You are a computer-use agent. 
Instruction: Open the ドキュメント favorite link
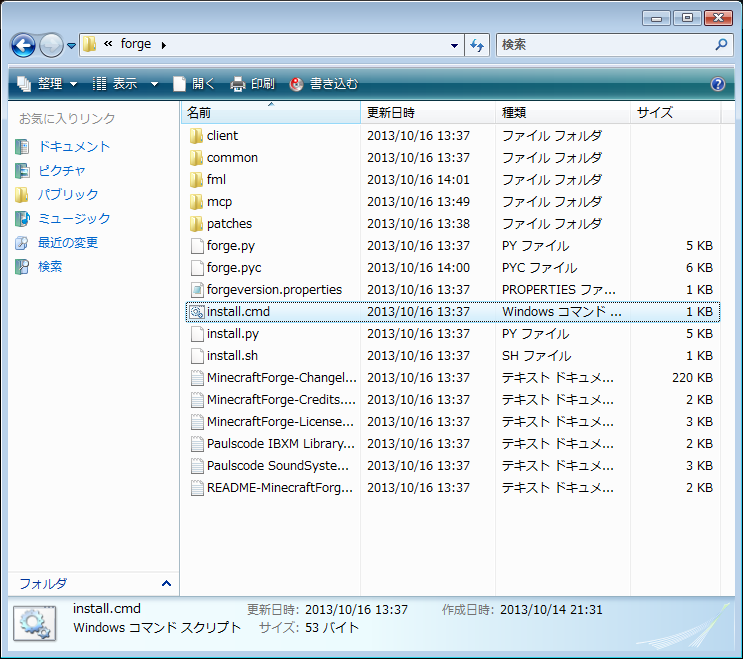click(x=74, y=146)
